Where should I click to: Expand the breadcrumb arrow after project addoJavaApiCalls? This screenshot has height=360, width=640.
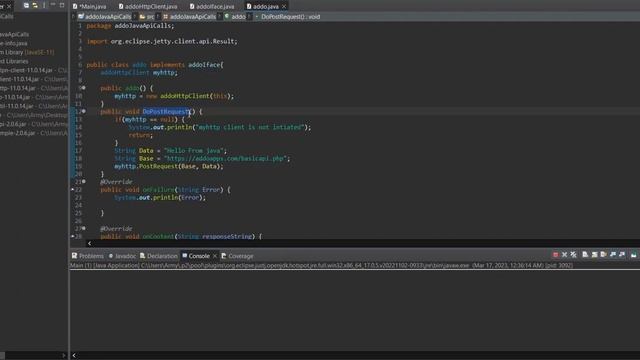click(135, 17)
